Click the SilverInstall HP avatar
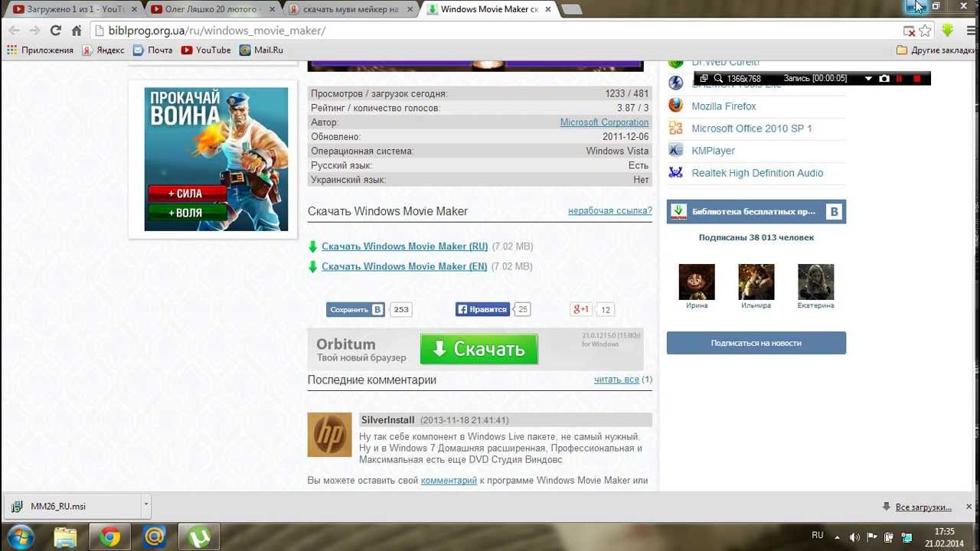Viewport: 980px width, 551px height. pos(329,435)
